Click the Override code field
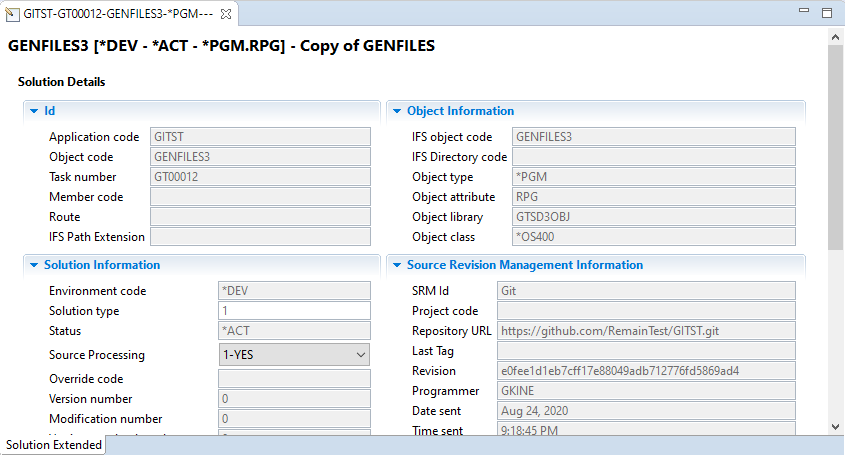The width and height of the screenshot is (845, 455). pos(294,379)
